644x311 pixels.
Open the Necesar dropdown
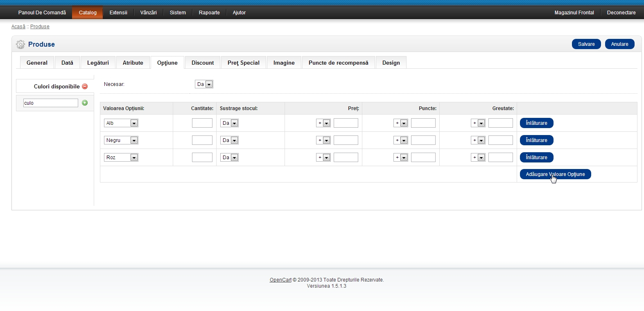[x=204, y=84]
